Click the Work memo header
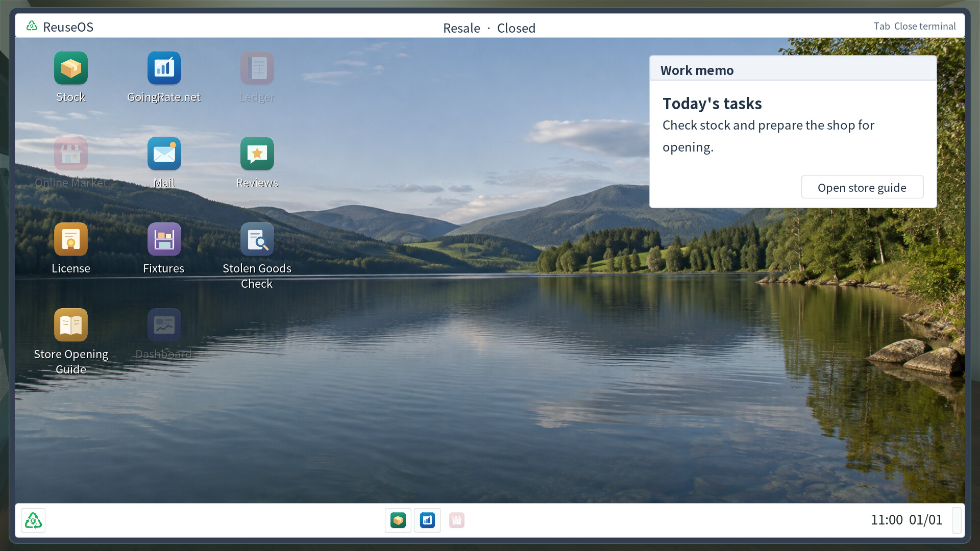Image resolution: width=980 pixels, height=551 pixels. pos(793,69)
